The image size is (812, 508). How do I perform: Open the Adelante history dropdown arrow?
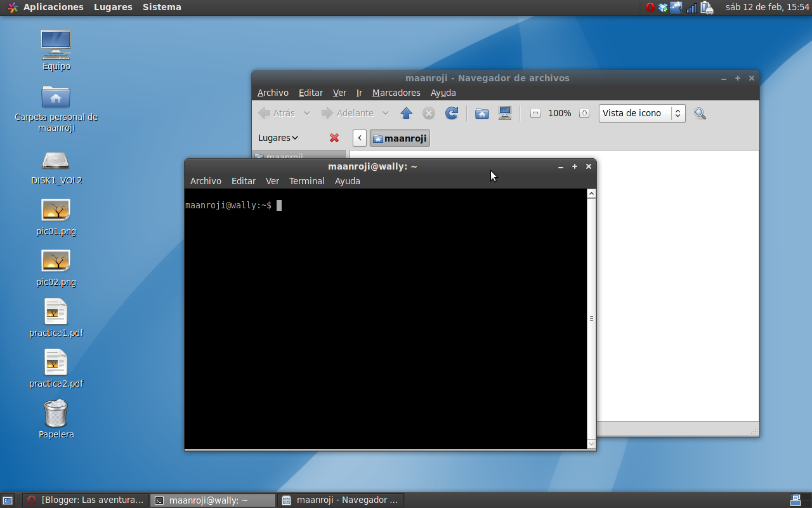pos(385,113)
